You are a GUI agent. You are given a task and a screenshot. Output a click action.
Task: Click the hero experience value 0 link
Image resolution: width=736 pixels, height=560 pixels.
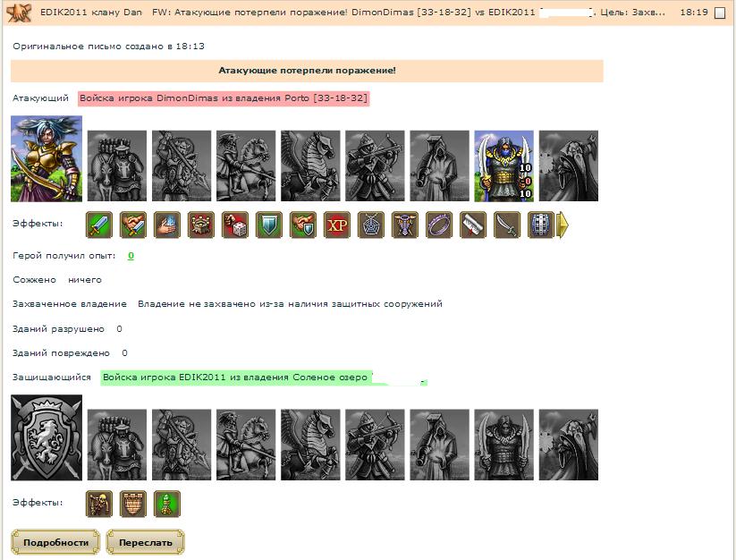click(131, 256)
